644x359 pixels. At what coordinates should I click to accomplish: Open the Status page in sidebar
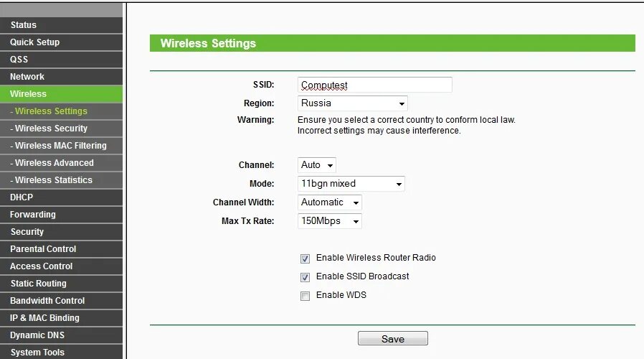coord(61,25)
